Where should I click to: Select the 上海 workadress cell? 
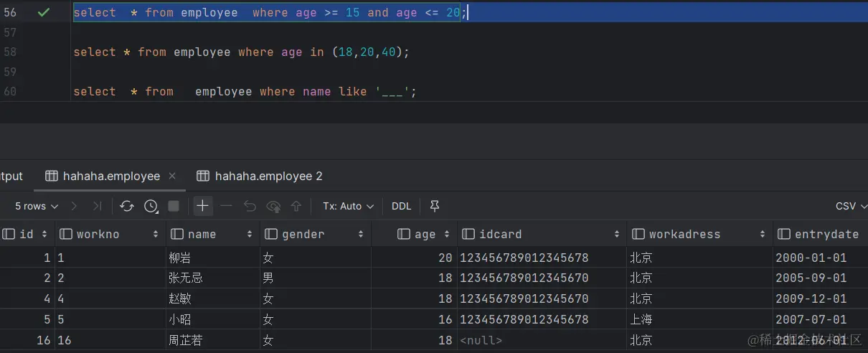(699, 319)
